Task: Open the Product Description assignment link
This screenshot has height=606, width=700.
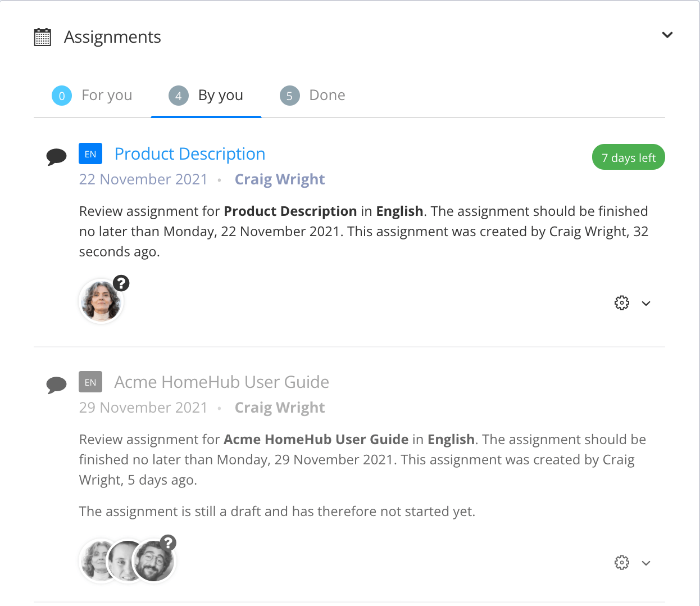Action: pyautogui.click(x=190, y=153)
